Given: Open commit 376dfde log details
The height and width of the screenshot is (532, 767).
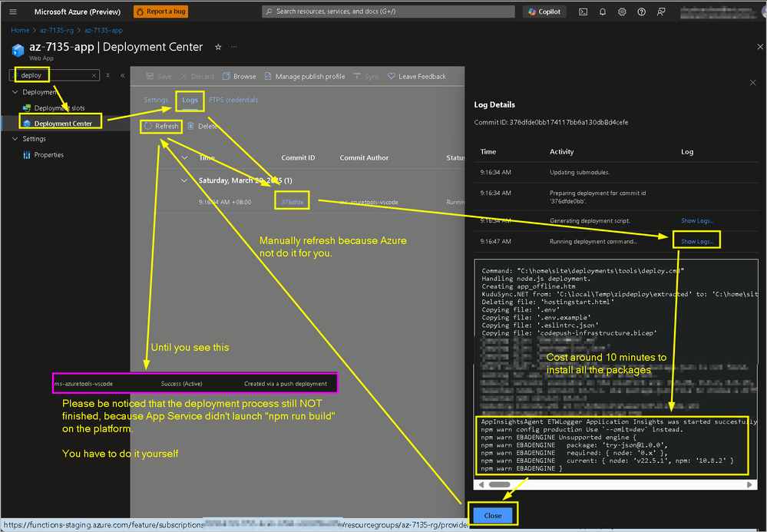Looking at the screenshot, I should [x=292, y=202].
